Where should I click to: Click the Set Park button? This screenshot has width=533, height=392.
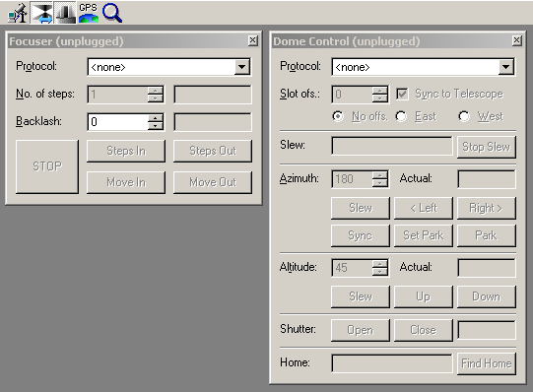point(424,235)
